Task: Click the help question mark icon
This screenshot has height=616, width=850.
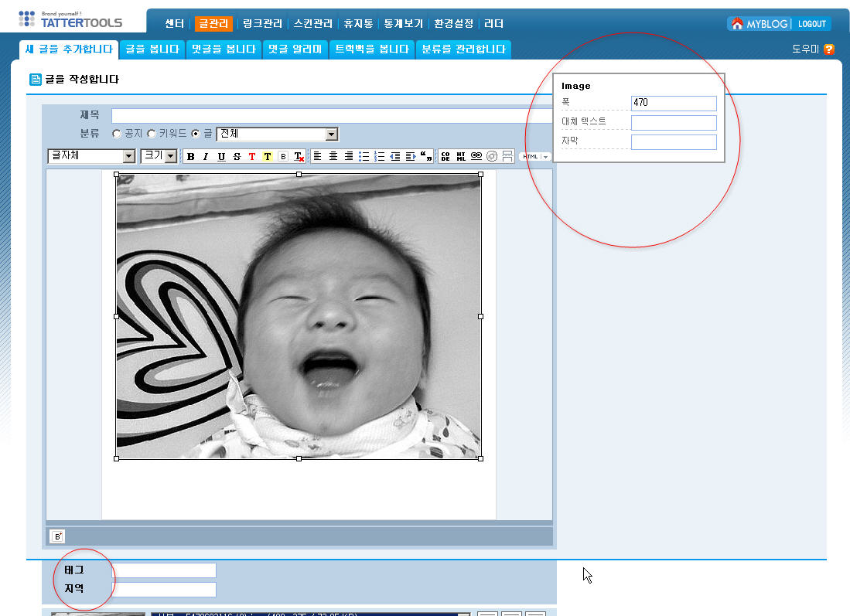Action: (829, 49)
